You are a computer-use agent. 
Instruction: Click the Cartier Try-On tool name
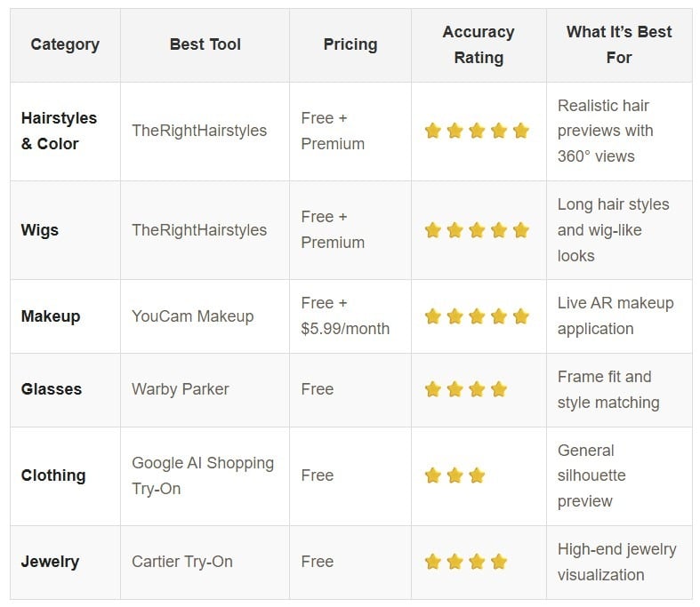pyautogui.click(x=182, y=562)
